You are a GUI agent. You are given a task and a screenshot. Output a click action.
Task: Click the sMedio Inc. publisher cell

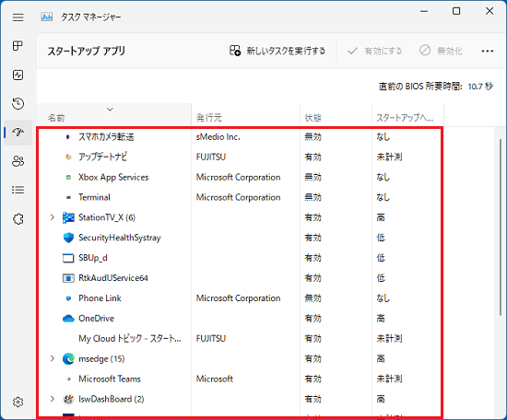pos(218,137)
